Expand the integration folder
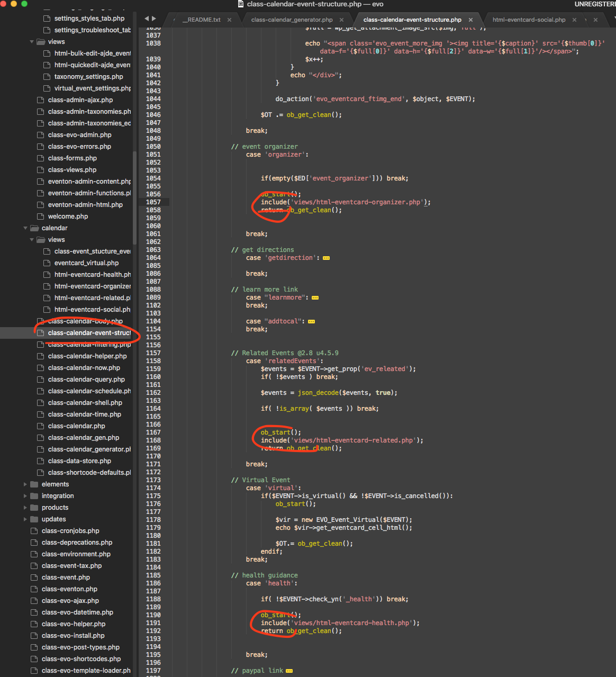This screenshot has height=677, width=616. (25, 496)
